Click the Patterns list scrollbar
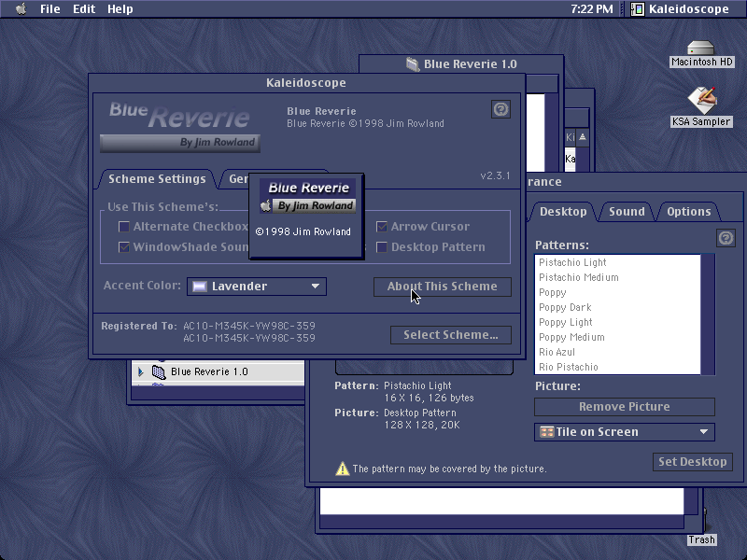This screenshot has width=747, height=560. [x=708, y=315]
